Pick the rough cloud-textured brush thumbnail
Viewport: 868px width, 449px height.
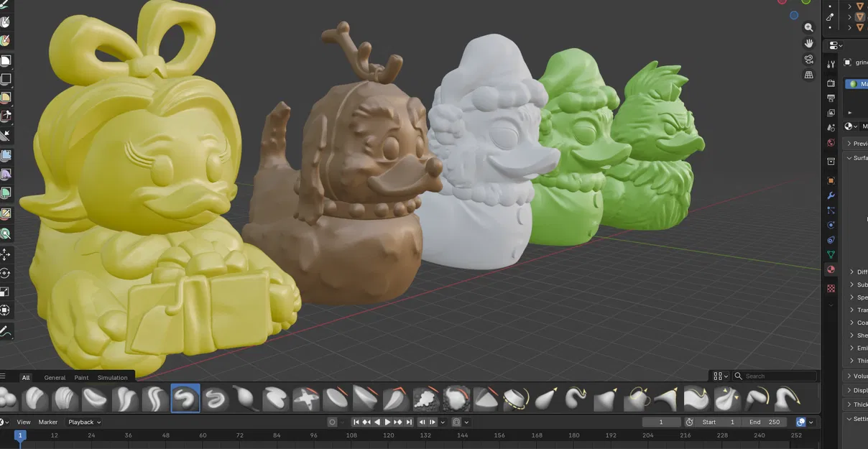point(426,398)
